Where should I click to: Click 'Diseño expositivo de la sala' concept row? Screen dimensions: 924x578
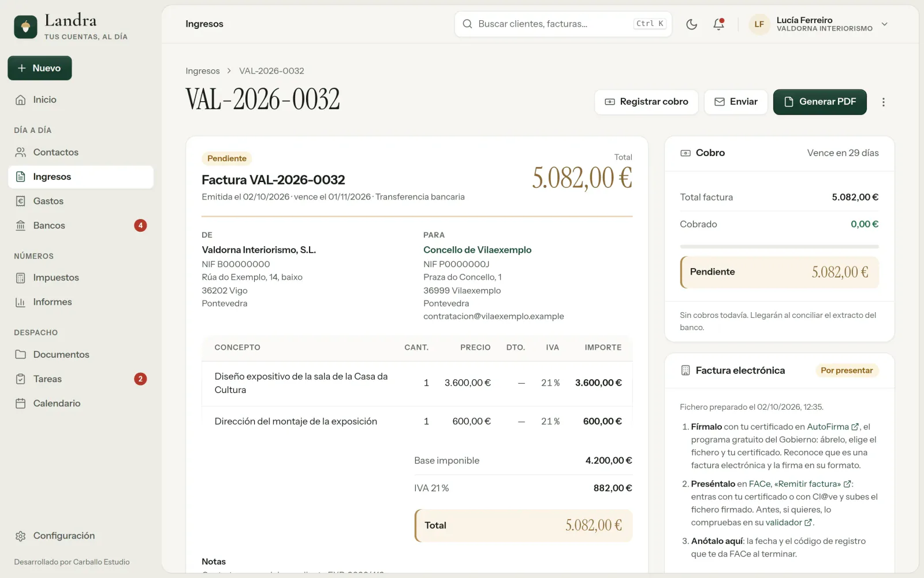417,383
